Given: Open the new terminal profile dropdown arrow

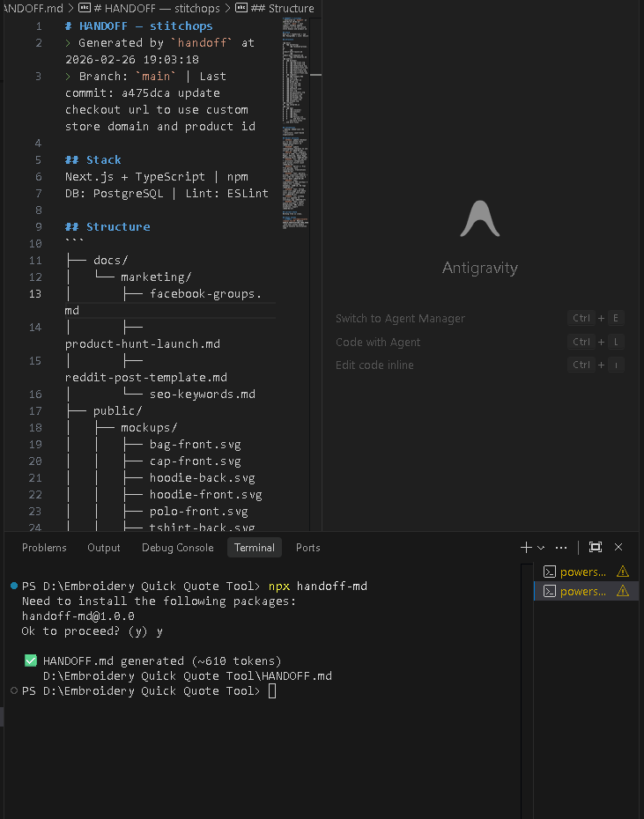Looking at the screenshot, I should pyautogui.click(x=541, y=548).
